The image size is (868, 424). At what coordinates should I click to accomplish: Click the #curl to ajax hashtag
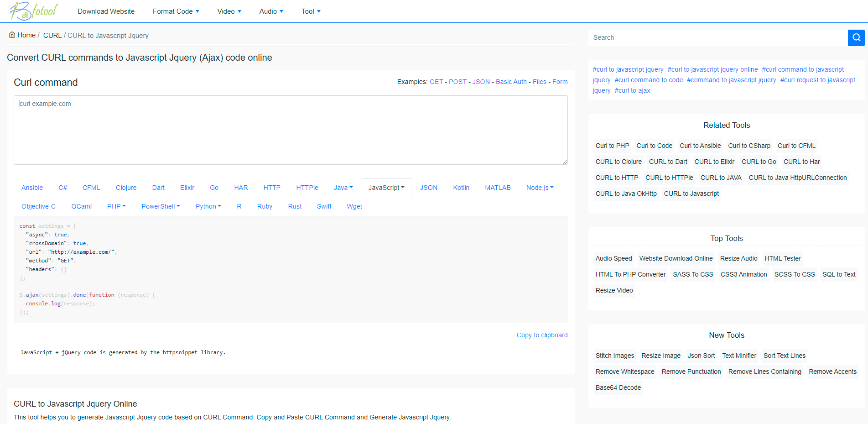coord(632,90)
